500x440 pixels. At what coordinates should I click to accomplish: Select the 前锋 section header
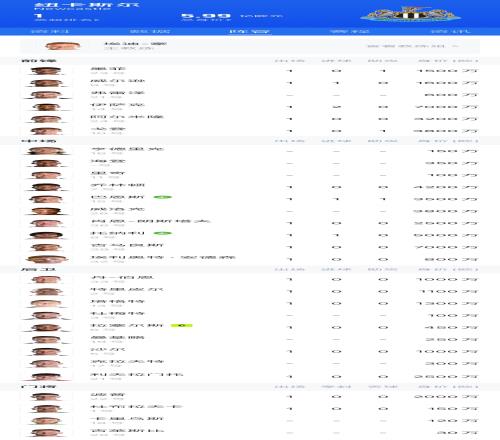(x=39, y=61)
